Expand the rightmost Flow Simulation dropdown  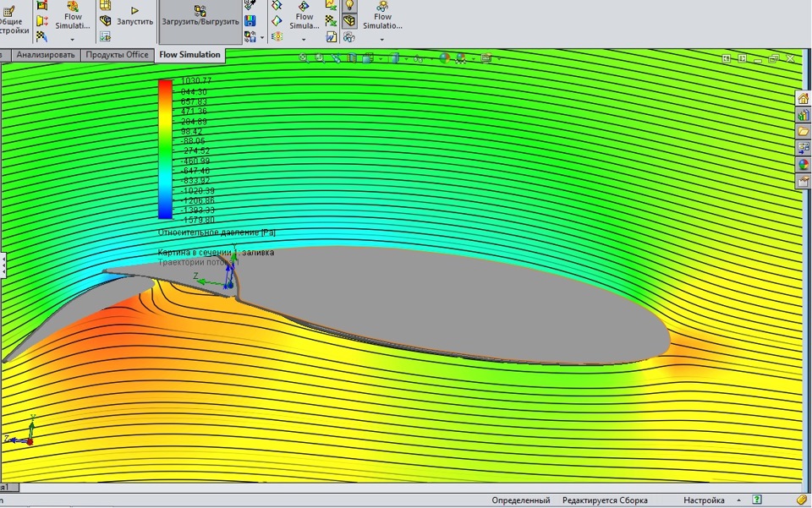tap(382, 39)
